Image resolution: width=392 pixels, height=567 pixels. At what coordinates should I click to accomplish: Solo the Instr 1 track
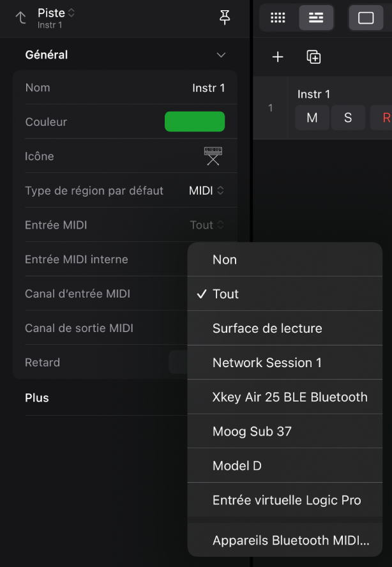point(348,117)
